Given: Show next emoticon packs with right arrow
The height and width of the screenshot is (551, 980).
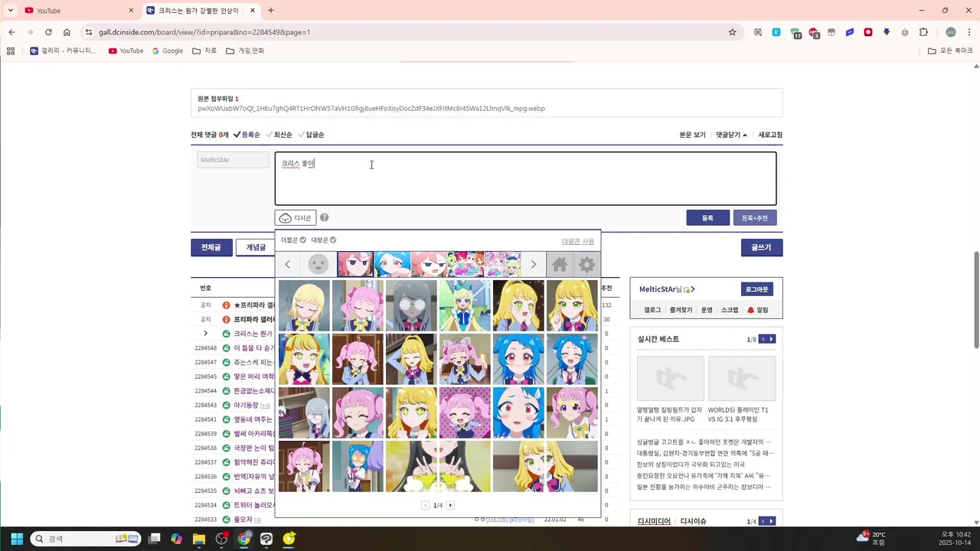Looking at the screenshot, I should pos(534,265).
